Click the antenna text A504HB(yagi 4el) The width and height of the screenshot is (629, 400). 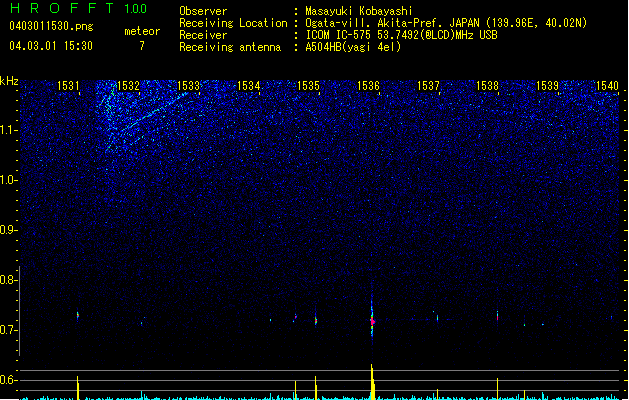point(353,47)
